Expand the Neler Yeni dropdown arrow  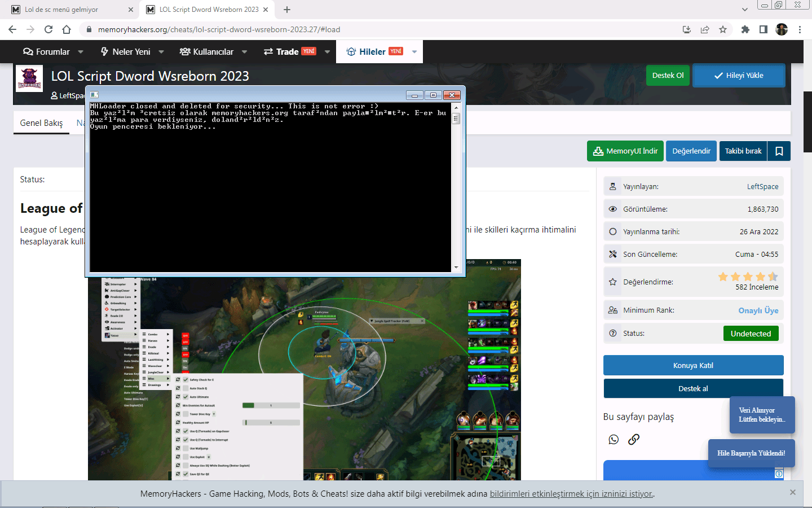tap(161, 52)
